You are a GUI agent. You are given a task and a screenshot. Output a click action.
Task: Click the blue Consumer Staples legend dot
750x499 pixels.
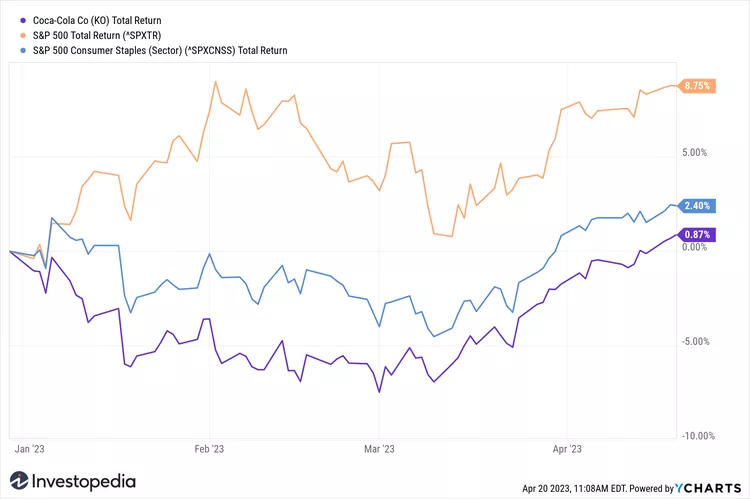click(x=8, y=50)
